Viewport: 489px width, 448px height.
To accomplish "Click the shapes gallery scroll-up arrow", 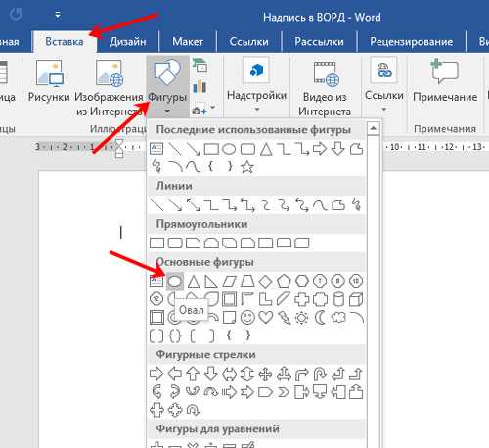I will tap(374, 128).
